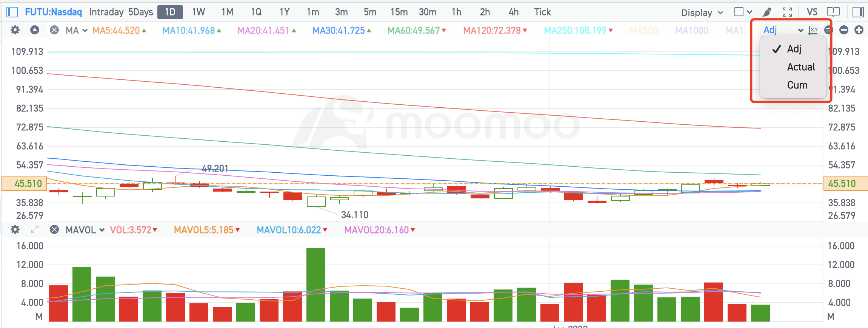This screenshot has width=868, height=328.
Task: Remove the MAVOL indicator using its X icon
Action: coord(54,229)
